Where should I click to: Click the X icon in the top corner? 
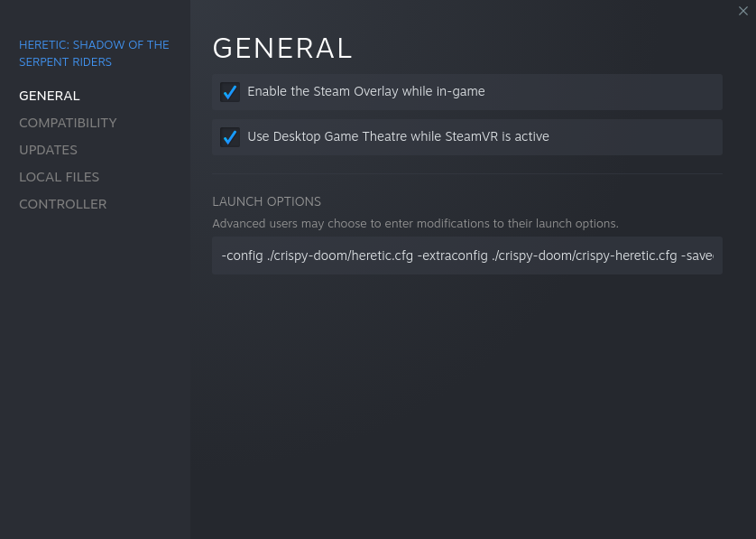pyautogui.click(x=742, y=11)
